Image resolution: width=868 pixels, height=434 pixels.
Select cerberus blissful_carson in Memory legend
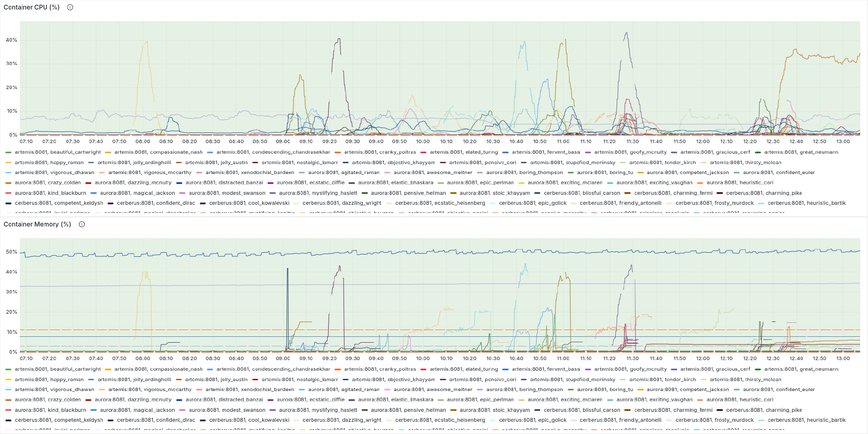pyautogui.click(x=582, y=410)
